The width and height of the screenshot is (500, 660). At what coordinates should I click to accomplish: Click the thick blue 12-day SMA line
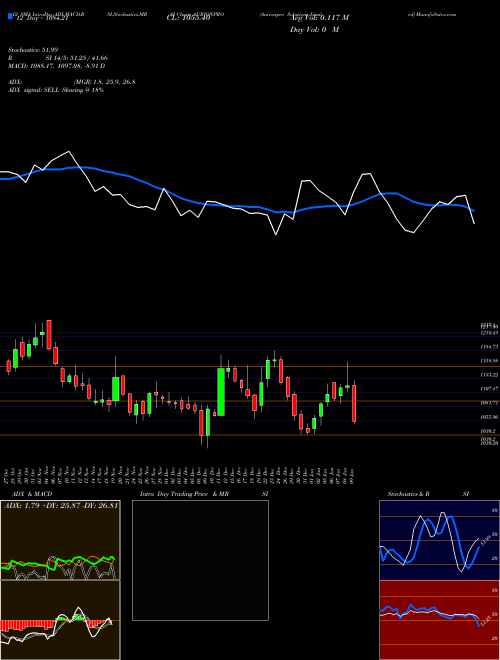237,206
